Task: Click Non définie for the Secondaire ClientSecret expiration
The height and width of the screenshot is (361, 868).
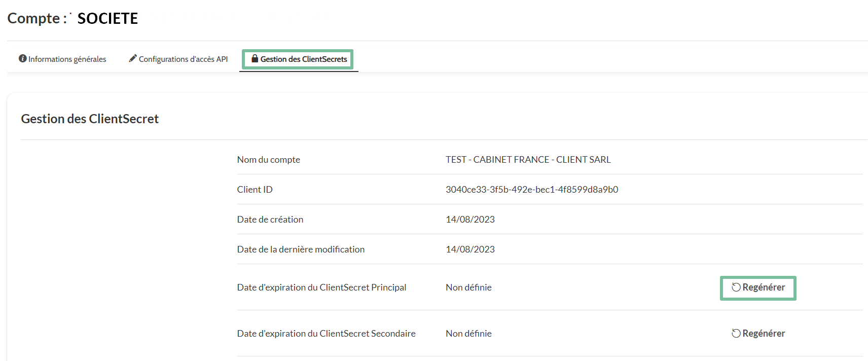Action: click(x=468, y=334)
